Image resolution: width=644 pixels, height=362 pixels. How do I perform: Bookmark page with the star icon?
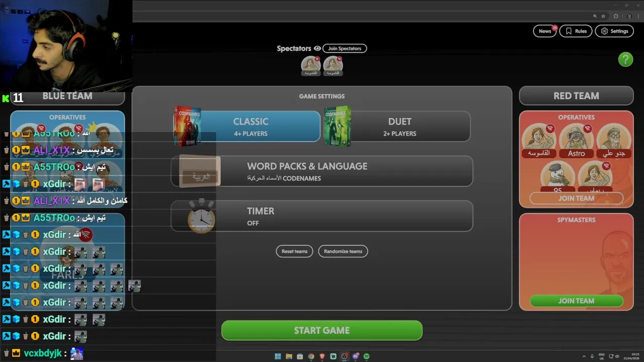tap(603, 16)
